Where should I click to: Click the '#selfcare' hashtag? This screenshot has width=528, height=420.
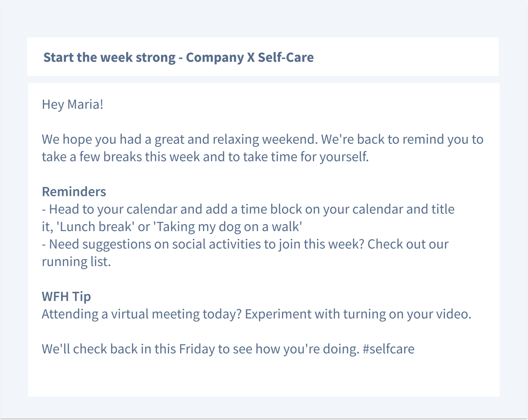click(x=389, y=349)
